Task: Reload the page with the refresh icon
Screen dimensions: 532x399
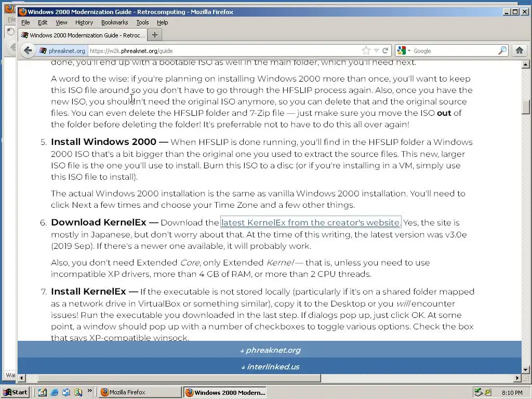Action: coord(385,50)
